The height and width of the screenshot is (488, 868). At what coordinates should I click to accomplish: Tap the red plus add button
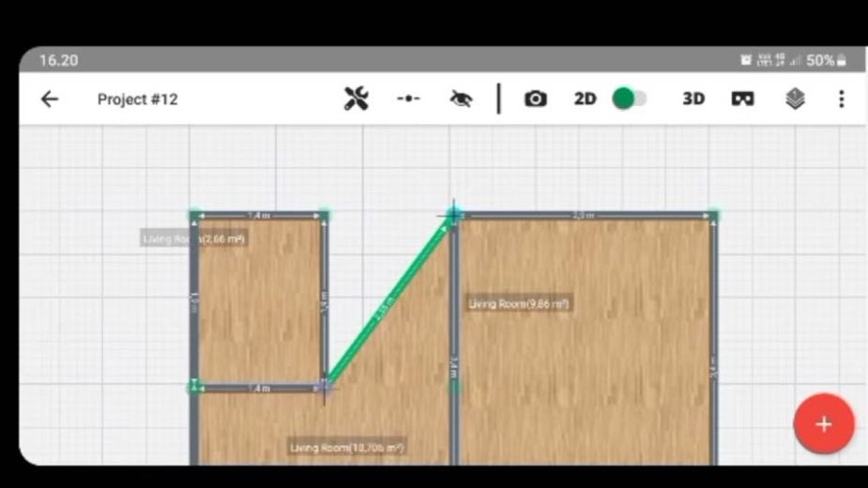click(824, 424)
